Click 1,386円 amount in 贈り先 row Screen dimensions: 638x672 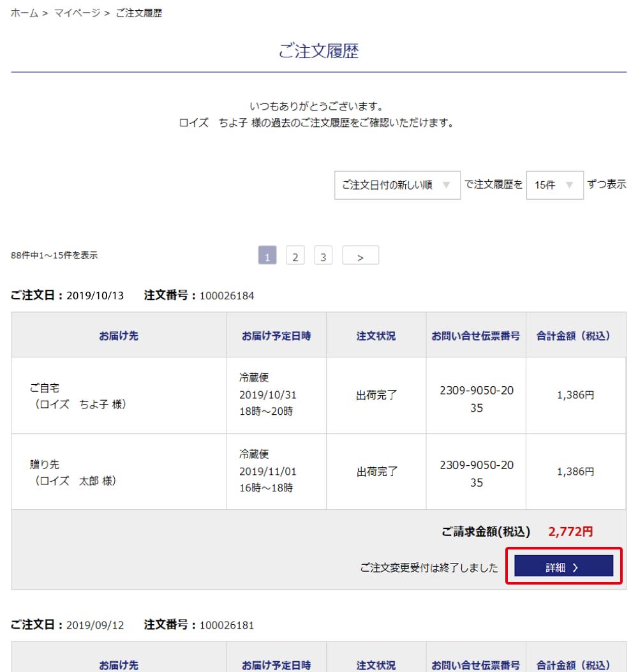coord(575,472)
